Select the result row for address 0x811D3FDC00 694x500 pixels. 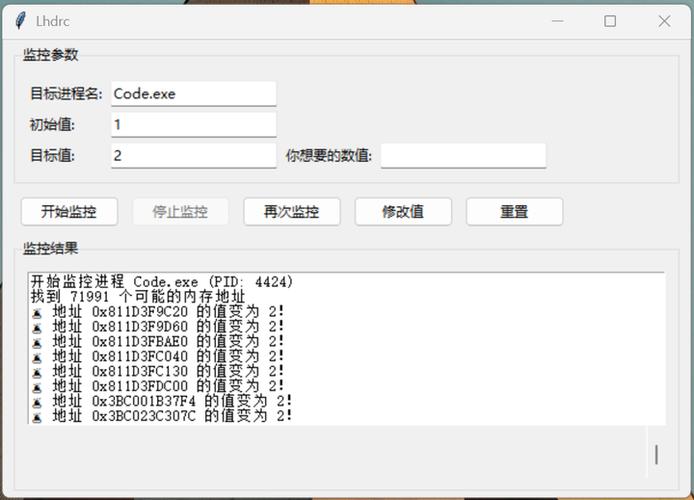point(158,386)
